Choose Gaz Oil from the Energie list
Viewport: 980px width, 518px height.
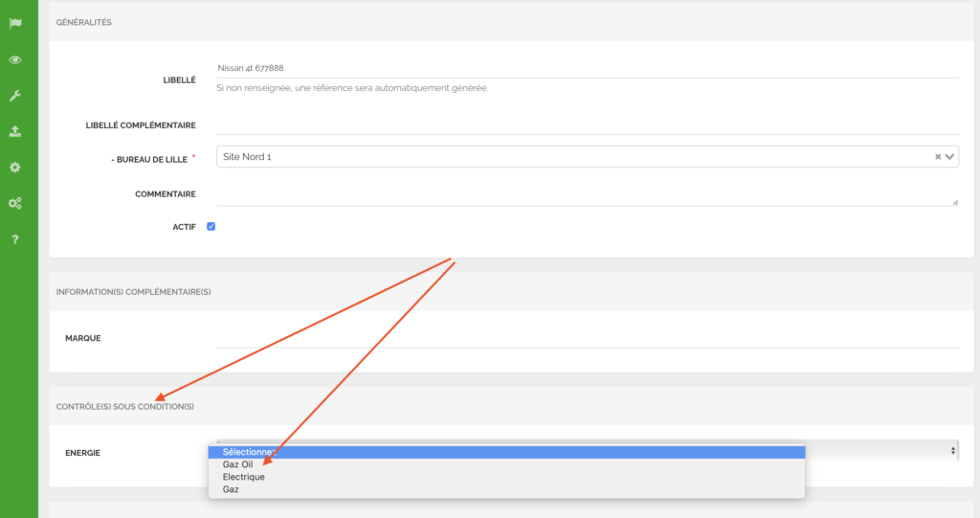click(238, 464)
